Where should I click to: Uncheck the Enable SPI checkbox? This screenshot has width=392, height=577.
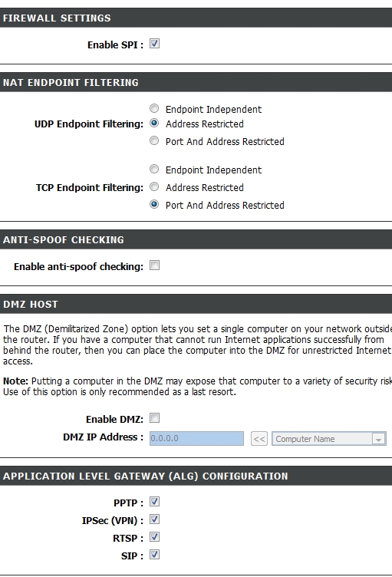point(154,44)
